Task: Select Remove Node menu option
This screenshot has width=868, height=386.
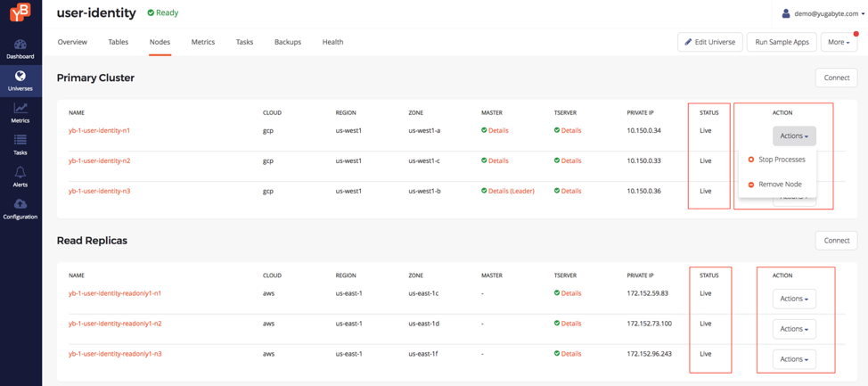Action: (x=780, y=185)
